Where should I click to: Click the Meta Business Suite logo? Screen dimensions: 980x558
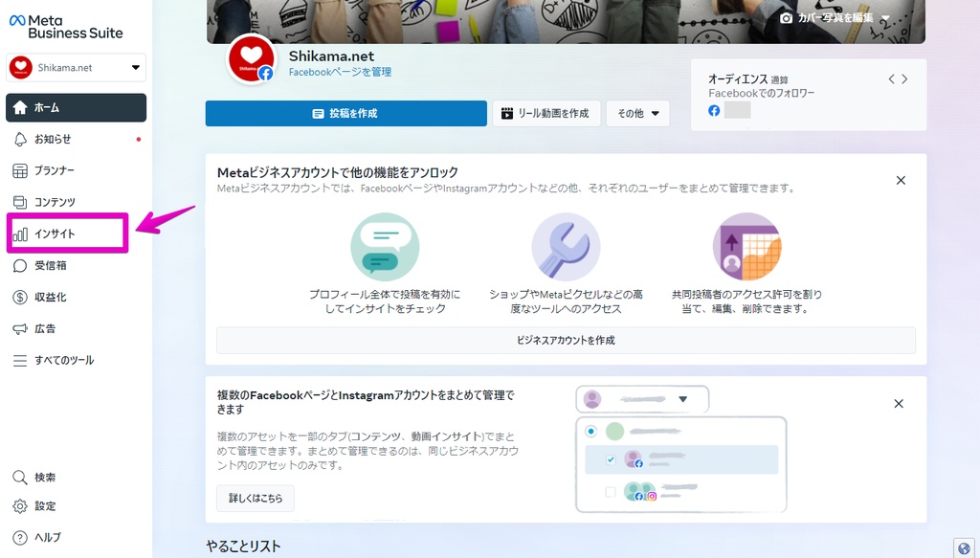click(x=66, y=27)
